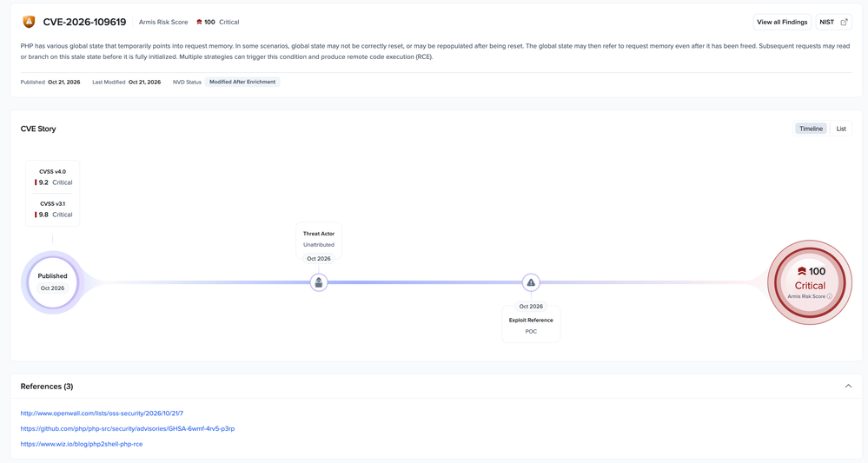
Task: Collapse the References section chevron
Action: [x=848, y=386]
